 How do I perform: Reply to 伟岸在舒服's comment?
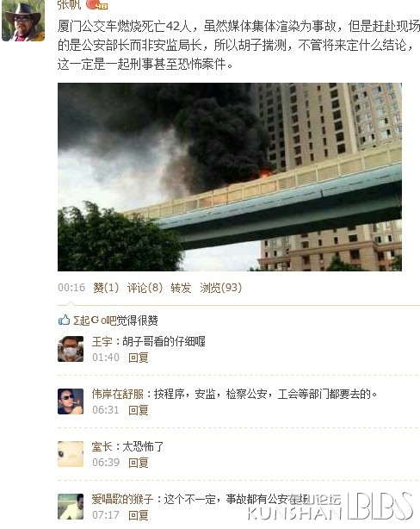(x=139, y=410)
